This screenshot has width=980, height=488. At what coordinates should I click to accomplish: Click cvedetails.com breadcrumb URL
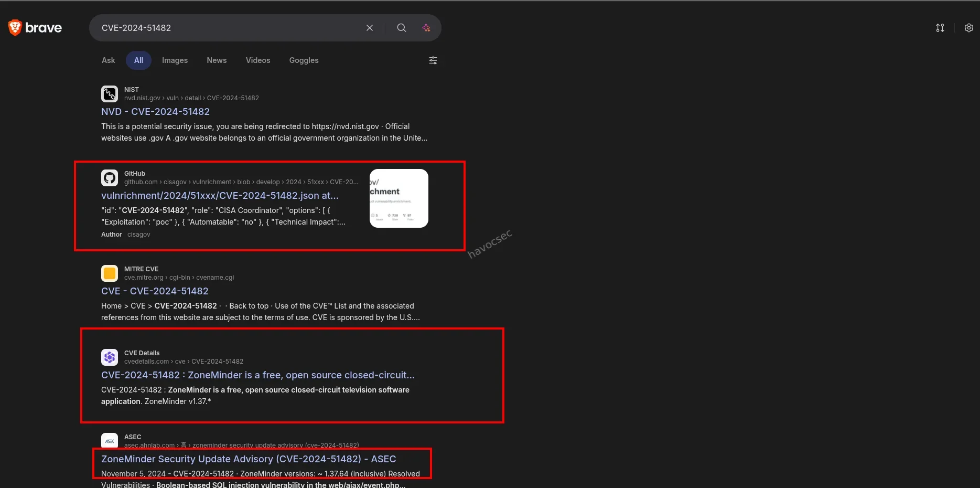tap(184, 362)
